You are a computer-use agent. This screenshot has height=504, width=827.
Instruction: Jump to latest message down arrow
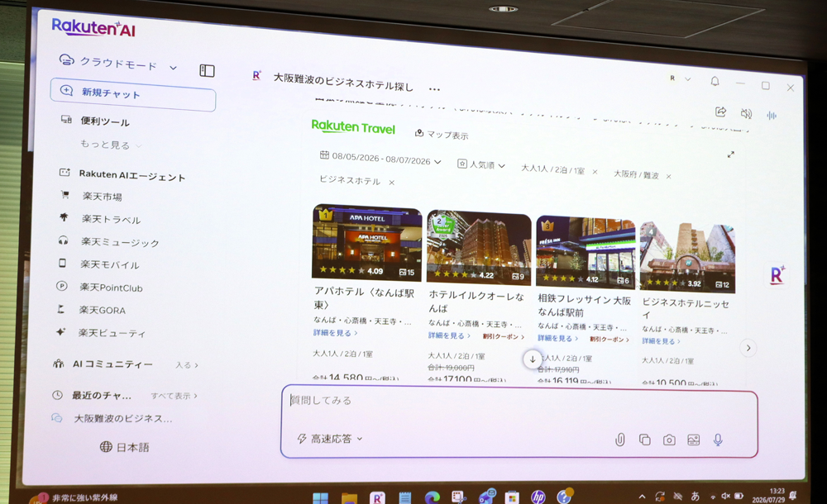coord(533,359)
